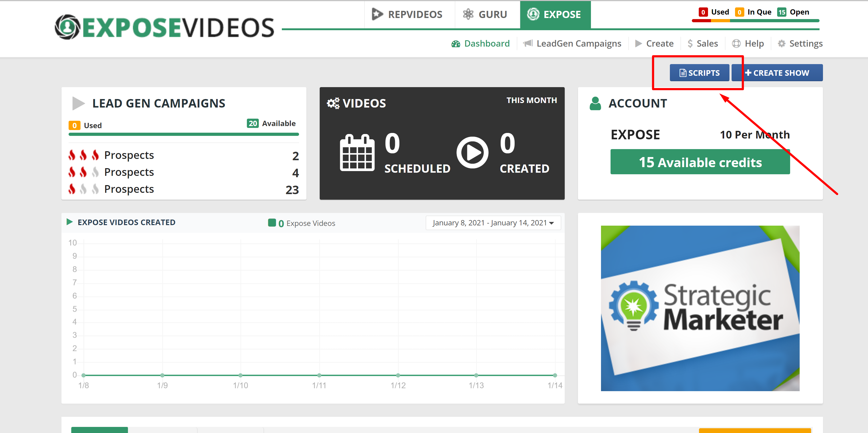Click the 15 Available credits button
The width and height of the screenshot is (868, 433).
[x=700, y=162]
